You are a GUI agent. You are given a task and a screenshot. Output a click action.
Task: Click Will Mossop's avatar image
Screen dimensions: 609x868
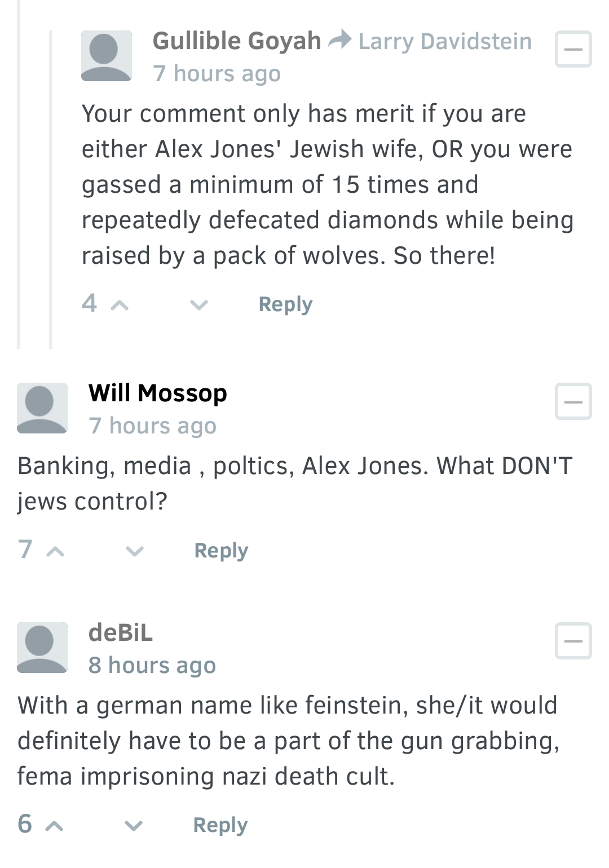click(x=42, y=408)
